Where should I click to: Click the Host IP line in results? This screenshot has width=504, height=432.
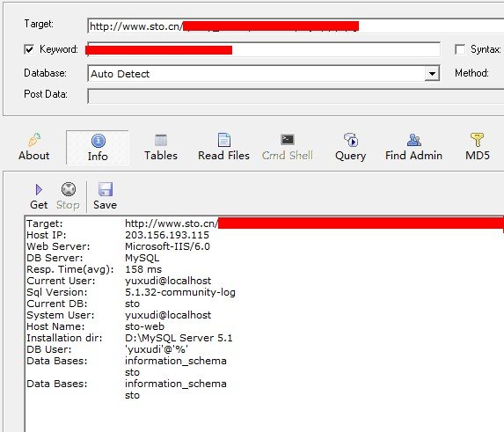click(118, 235)
